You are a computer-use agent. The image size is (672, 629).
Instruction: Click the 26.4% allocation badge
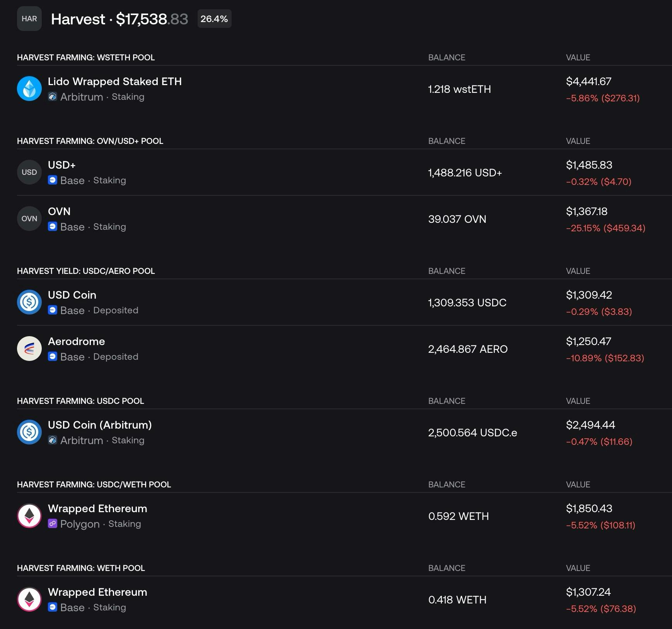pyautogui.click(x=214, y=19)
